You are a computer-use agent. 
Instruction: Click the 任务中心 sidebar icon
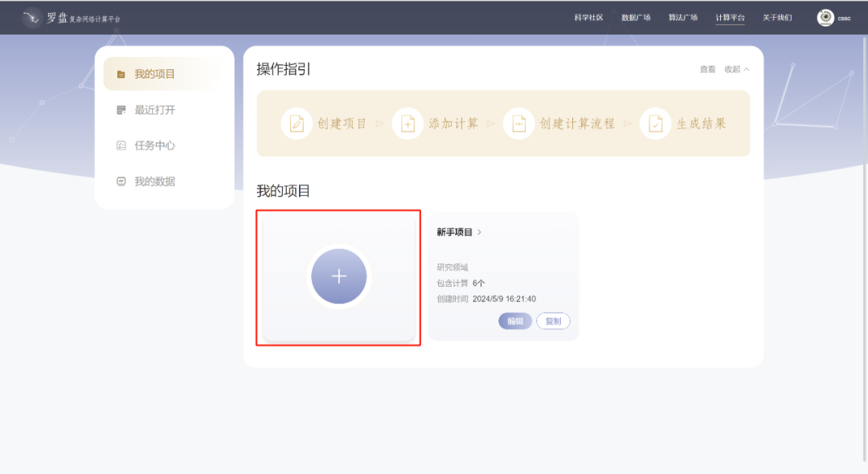pyautogui.click(x=121, y=145)
